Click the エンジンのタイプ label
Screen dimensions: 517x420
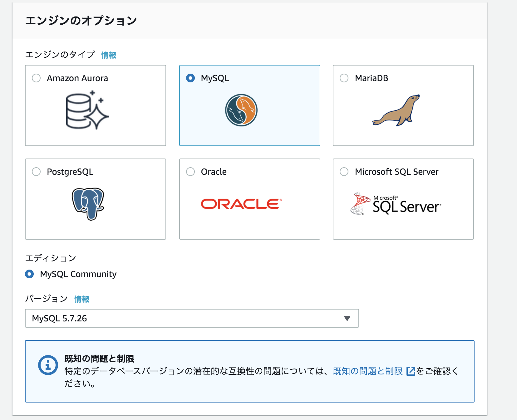tap(60, 55)
